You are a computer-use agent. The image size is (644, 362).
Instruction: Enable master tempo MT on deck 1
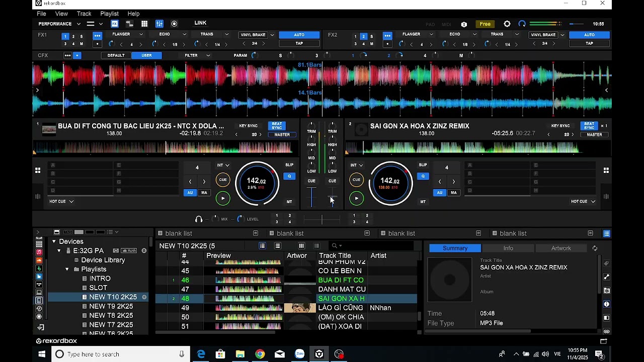[289, 202]
